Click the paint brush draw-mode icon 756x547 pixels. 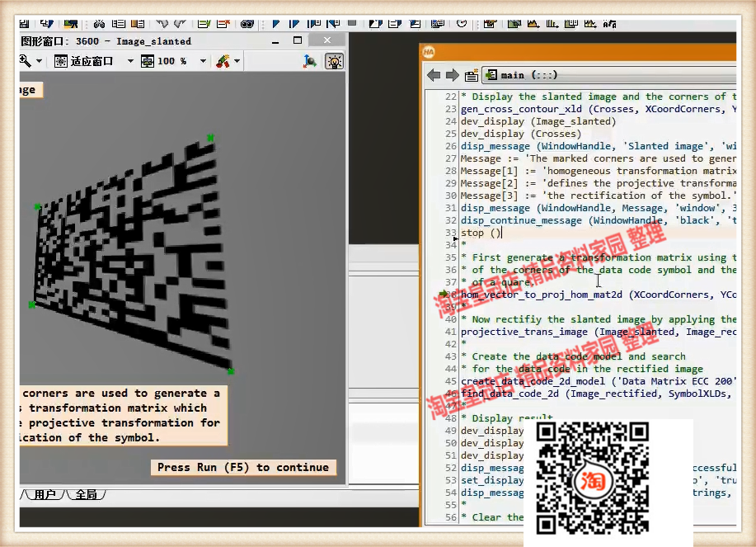[x=223, y=61]
